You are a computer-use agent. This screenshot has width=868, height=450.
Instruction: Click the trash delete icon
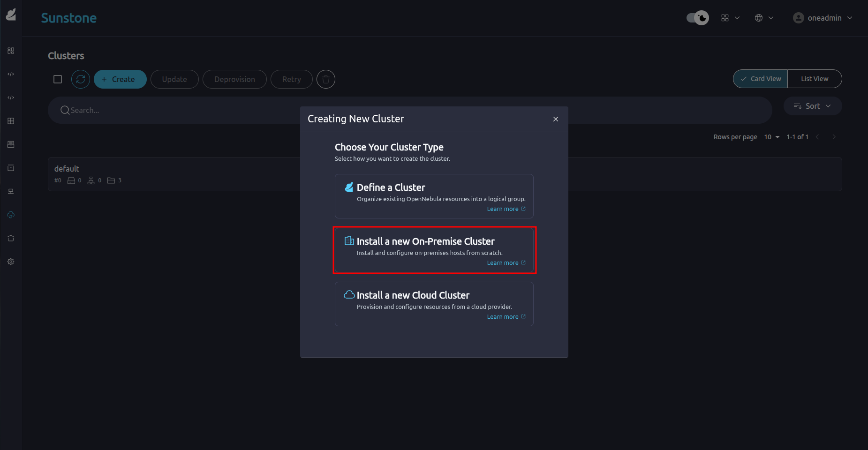326,79
